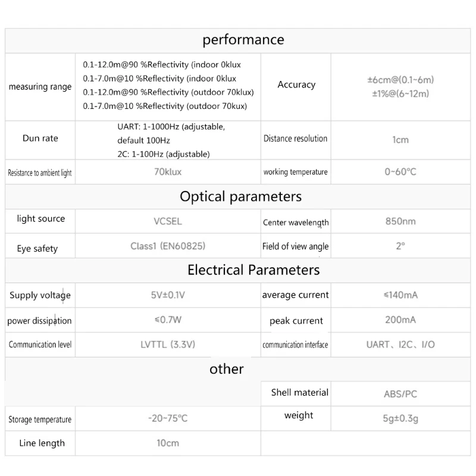476x476 pixels.
Task: Click the 'Distance resolution' label
Action: click(x=295, y=139)
